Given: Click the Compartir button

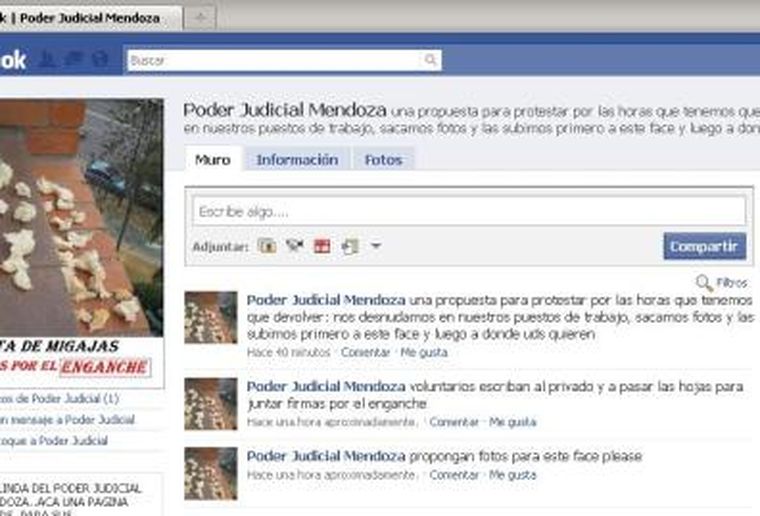Looking at the screenshot, I should [x=704, y=246].
